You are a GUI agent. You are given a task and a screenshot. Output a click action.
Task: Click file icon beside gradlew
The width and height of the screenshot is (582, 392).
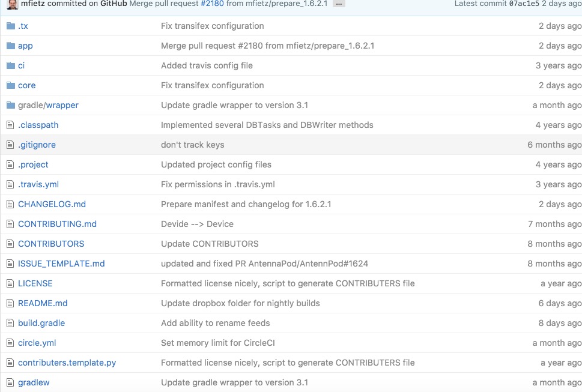pos(10,383)
